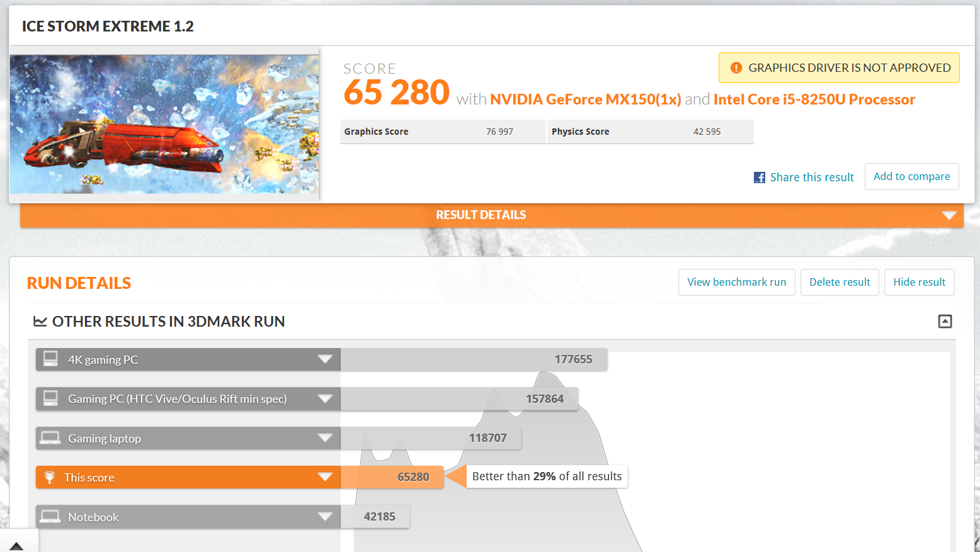Open the Intel Core i5-8250U Processor link
980x552 pixels.
pos(814,99)
